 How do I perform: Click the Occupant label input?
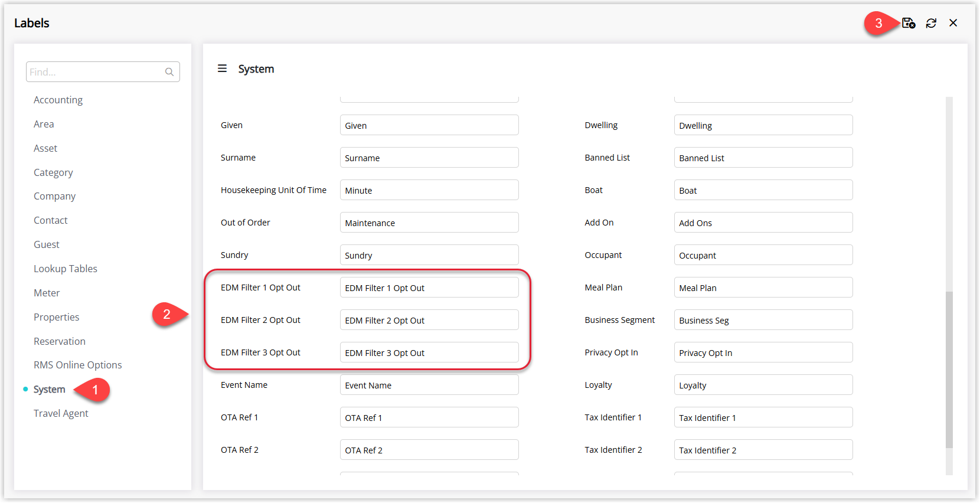point(763,255)
